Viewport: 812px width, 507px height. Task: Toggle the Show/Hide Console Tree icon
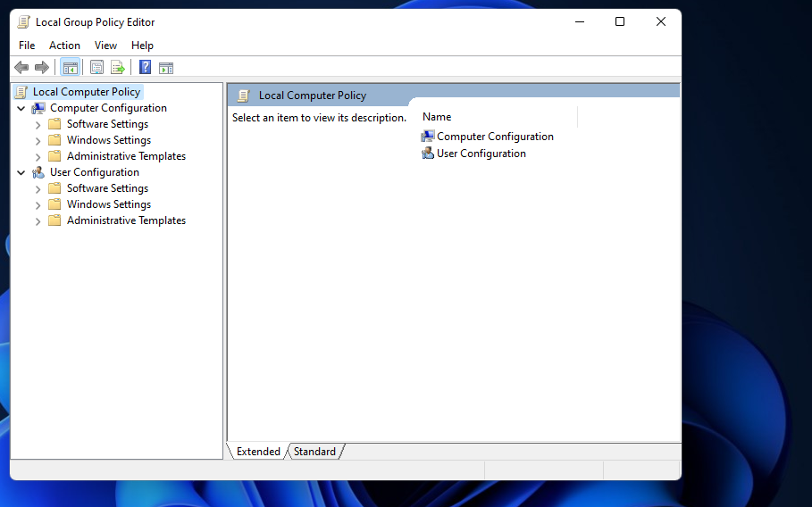(70, 68)
